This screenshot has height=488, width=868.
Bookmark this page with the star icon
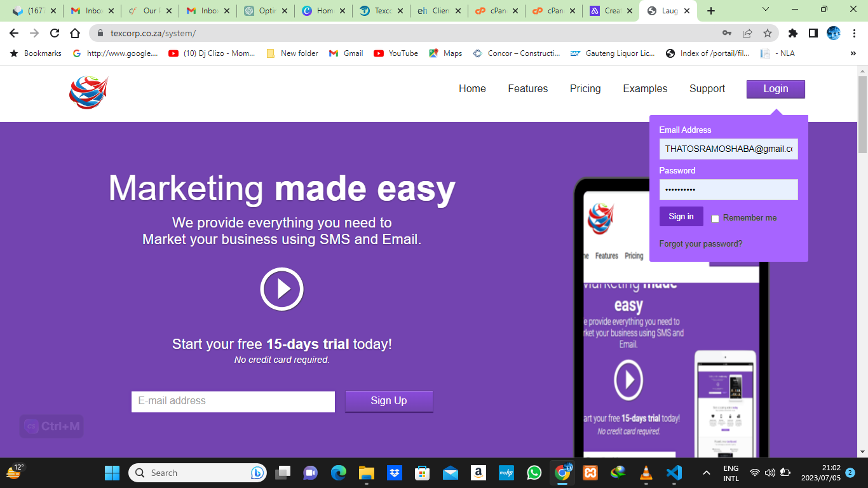point(768,33)
